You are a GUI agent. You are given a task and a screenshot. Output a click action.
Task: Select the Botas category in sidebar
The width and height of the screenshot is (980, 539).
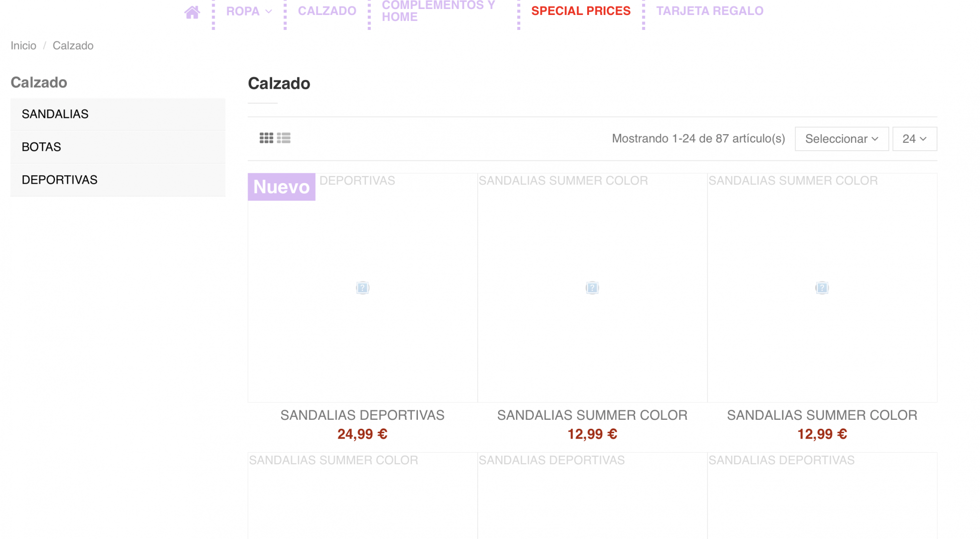tap(118, 147)
